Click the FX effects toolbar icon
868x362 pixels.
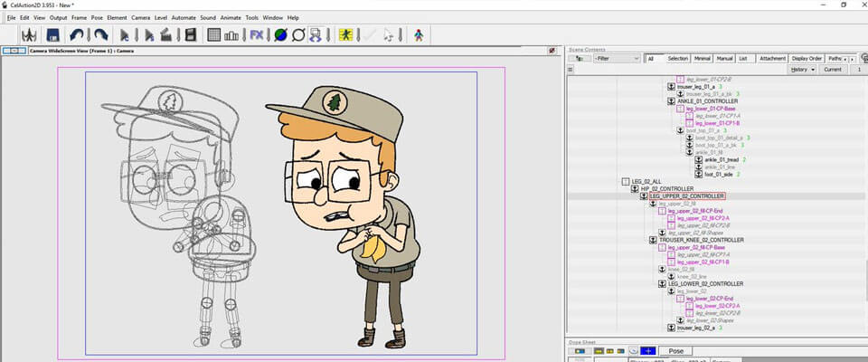click(257, 35)
